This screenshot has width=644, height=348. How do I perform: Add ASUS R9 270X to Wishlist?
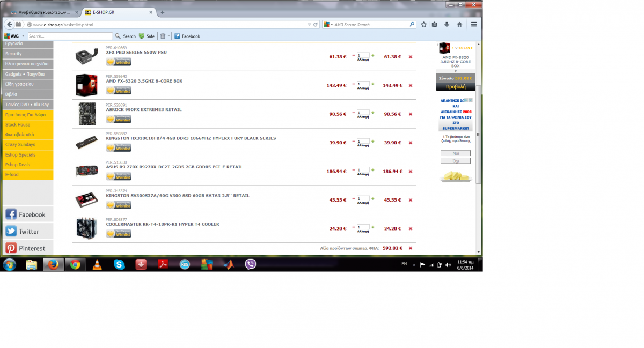[119, 176]
